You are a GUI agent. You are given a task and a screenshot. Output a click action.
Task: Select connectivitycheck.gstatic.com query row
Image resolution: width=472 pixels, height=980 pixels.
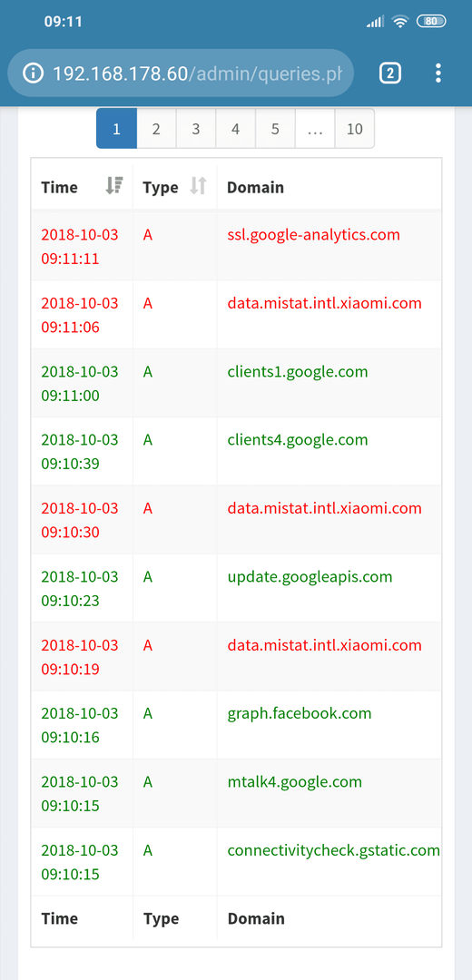(237, 862)
